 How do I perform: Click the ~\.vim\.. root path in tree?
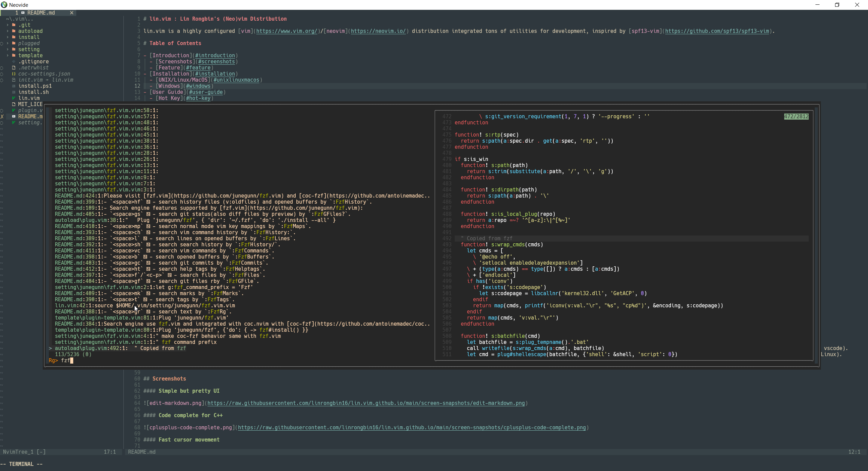20,19
